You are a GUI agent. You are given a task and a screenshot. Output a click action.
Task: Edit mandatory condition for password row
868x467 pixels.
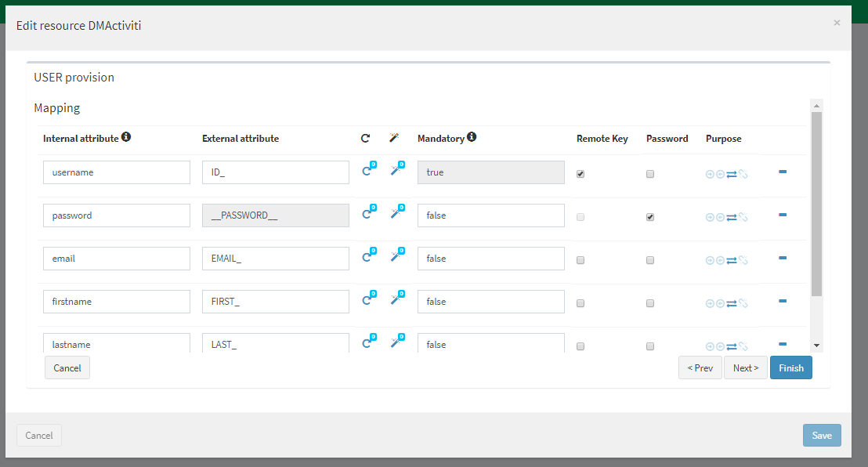click(x=491, y=215)
